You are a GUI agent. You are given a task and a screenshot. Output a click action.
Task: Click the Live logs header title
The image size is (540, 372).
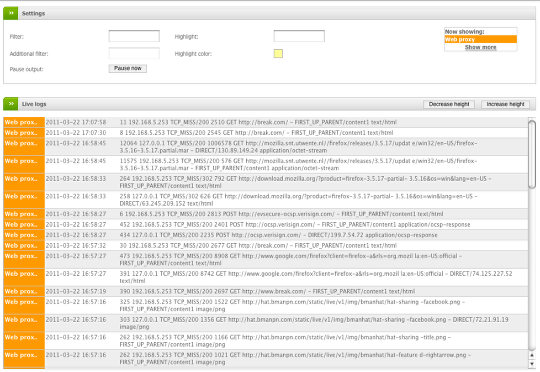click(x=34, y=104)
